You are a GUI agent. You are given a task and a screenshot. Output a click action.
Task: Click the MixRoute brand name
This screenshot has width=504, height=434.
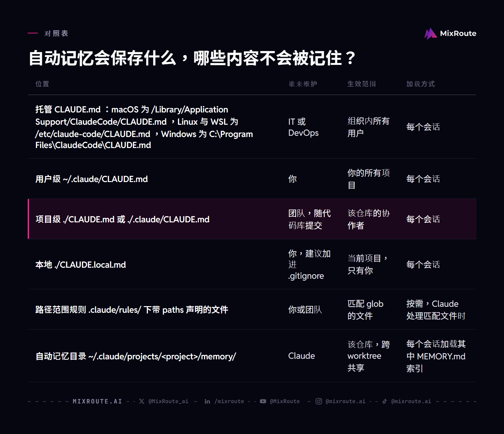458,33
